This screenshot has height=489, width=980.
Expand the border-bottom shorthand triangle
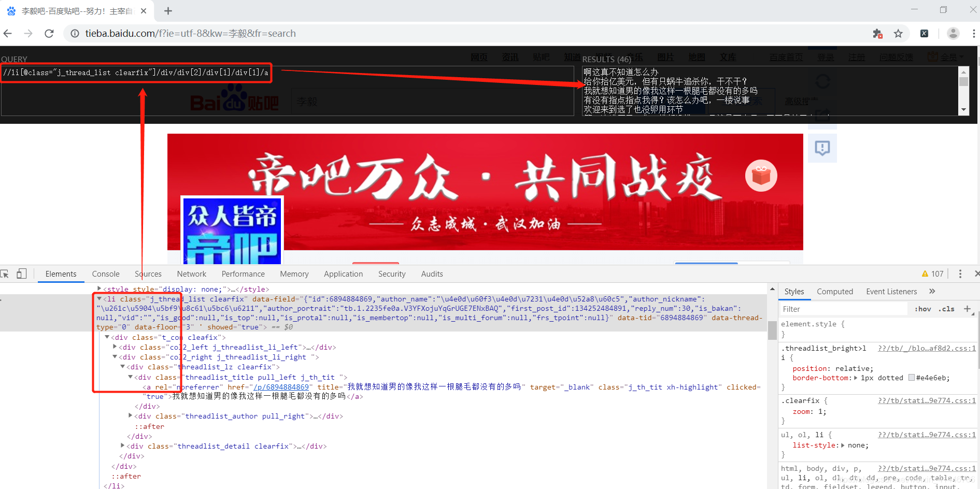click(x=856, y=378)
